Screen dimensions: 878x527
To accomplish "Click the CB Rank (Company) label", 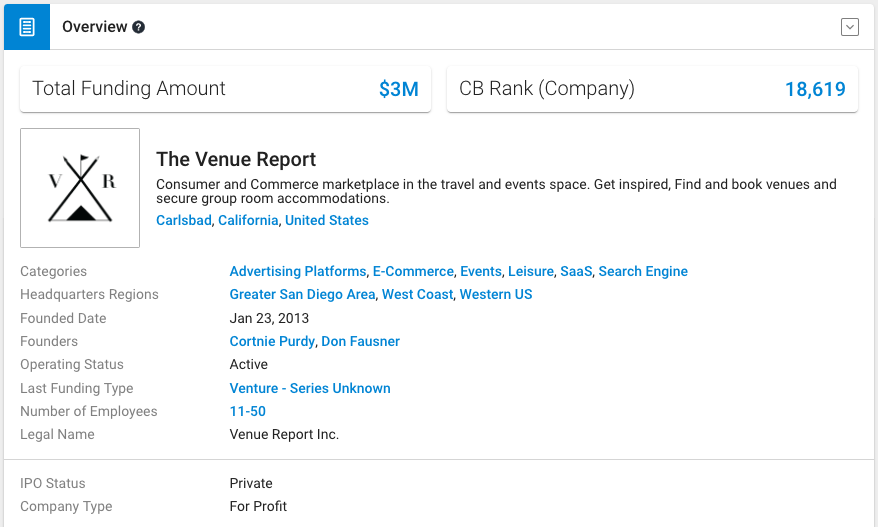I will point(547,88).
